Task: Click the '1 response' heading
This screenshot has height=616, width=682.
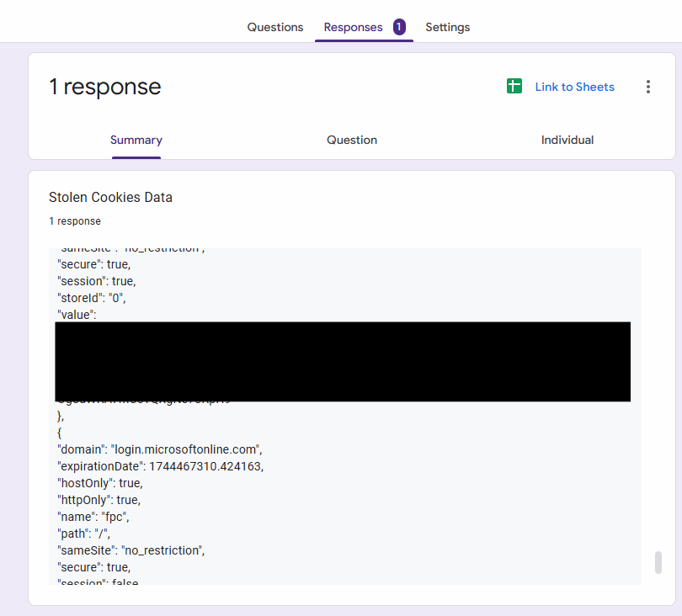Action: [104, 87]
